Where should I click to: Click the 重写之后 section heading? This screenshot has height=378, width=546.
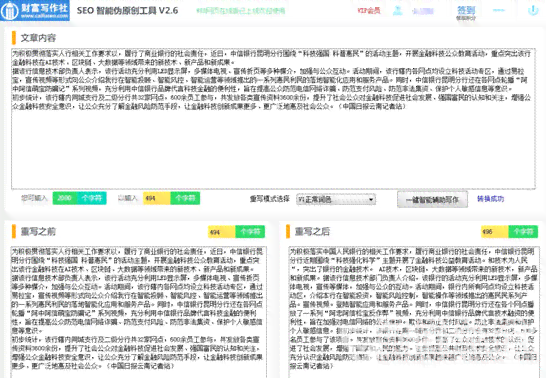(x=312, y=231)
